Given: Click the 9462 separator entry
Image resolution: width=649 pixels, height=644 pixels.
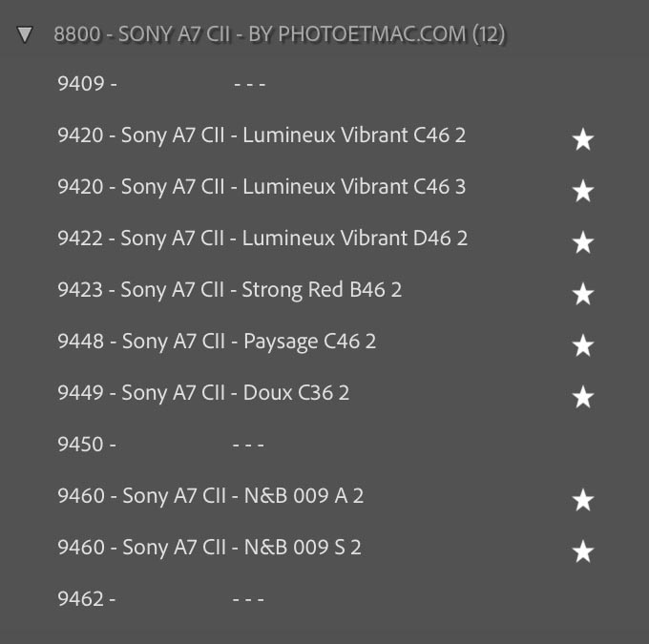Looking at the screenshot, I should [x=160, y=599].
